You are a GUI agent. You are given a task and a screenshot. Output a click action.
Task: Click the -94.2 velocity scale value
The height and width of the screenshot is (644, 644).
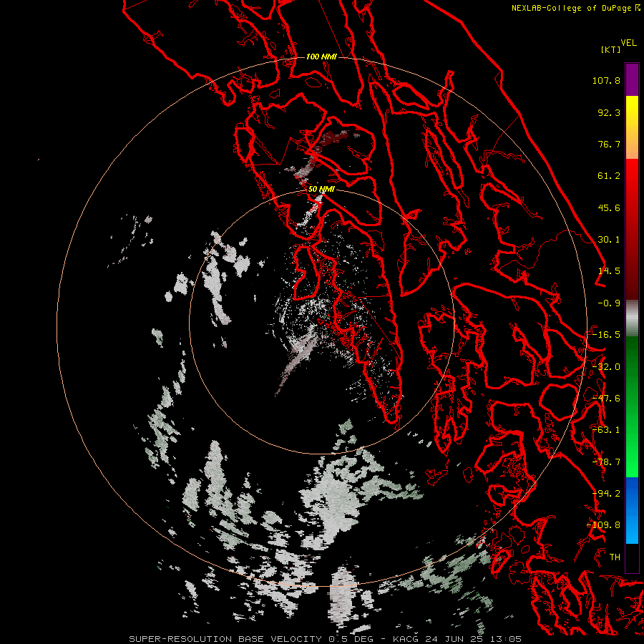point(606,494)
